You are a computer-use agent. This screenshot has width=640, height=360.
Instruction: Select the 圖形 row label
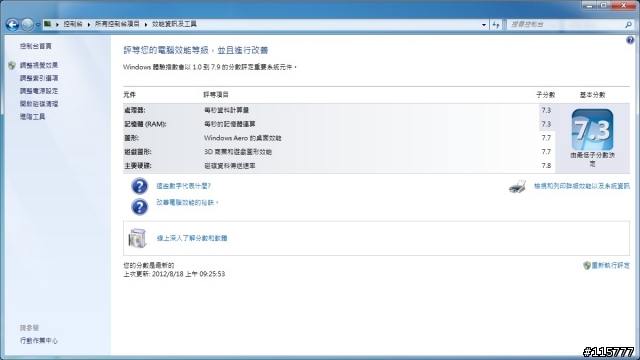click(131, 138)
